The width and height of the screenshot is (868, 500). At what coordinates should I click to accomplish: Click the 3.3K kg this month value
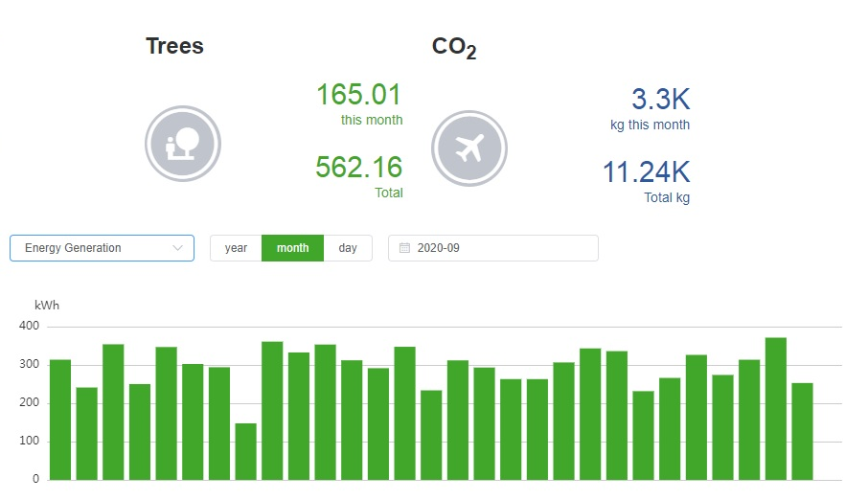(660, 100)
